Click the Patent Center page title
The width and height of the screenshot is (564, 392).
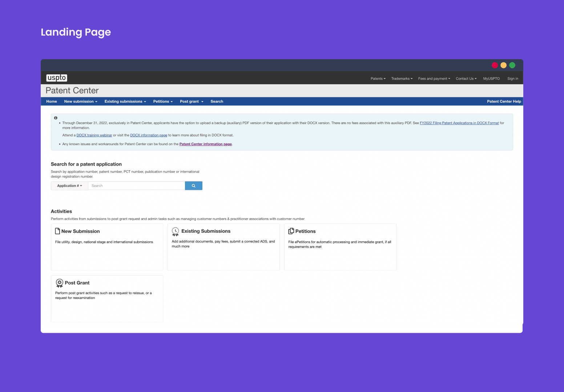tap(72, 90)
